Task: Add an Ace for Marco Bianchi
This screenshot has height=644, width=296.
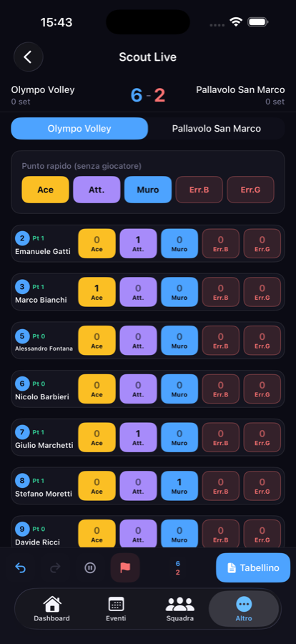Action: pos(97,292)
